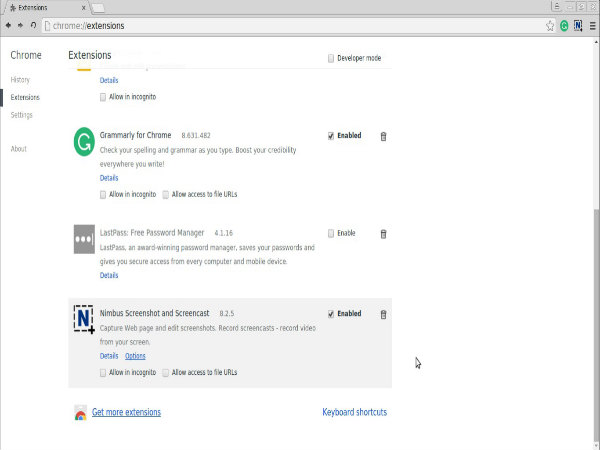This screenshot has height=450, width=600.
Task: Open History in Chrome sidebar
Action: [x=20, y=80]
